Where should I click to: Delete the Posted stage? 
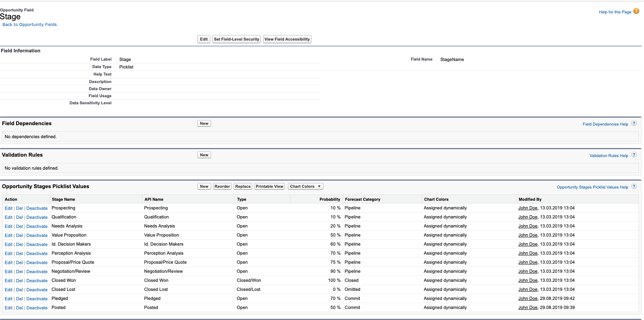coord(19,308)
